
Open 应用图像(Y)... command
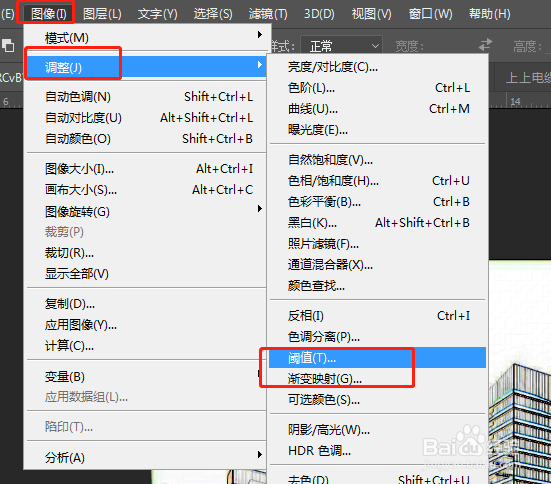coord(146,325)
